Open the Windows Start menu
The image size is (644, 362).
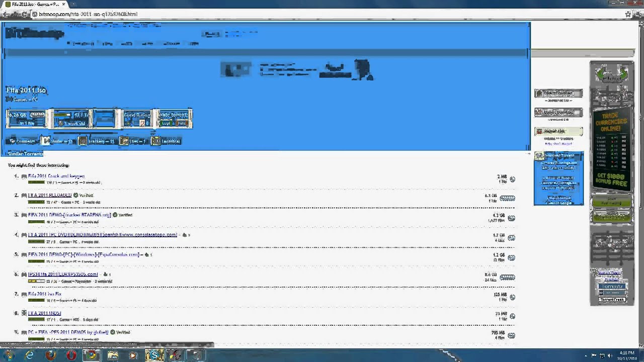(x=9, y=355)
